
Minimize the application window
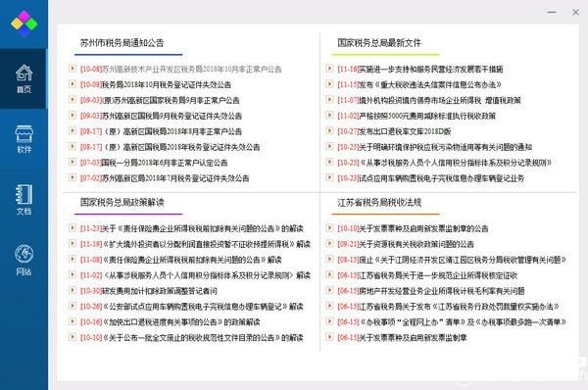552,12
